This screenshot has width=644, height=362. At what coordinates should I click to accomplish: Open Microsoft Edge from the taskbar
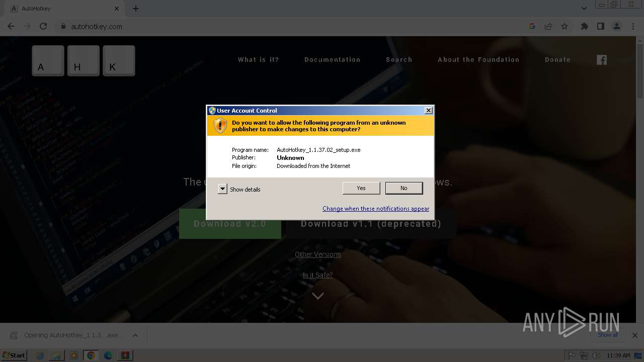pyautogui.click(x=108, y=355)
